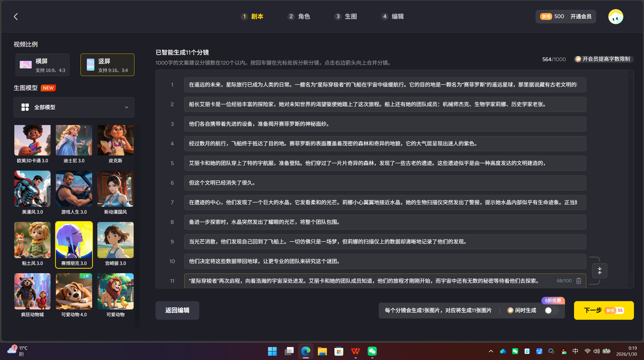This screenshot has width=644, height=360.
Task: Select the 赛博朋克 3.0 model thumbnail
Action: point(74,240)
